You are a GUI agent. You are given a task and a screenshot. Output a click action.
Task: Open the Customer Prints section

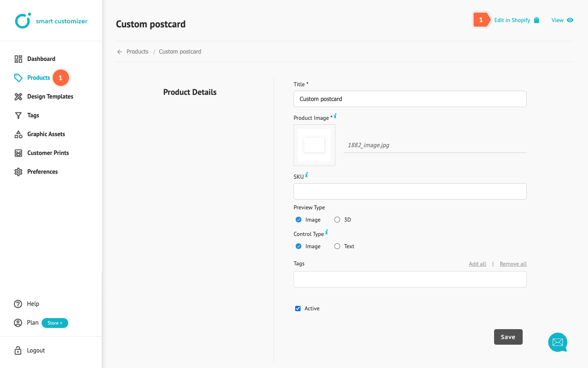click(x=48, y=153)
